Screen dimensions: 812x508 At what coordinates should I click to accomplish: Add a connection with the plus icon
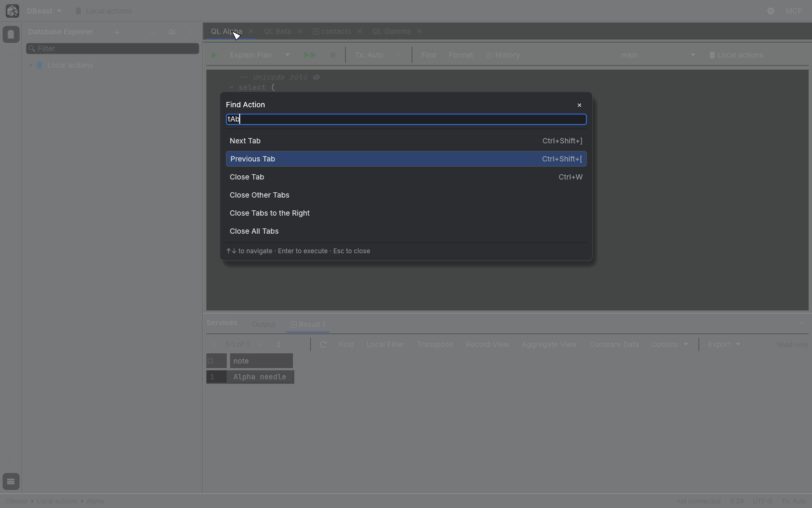tap(117, 32)
